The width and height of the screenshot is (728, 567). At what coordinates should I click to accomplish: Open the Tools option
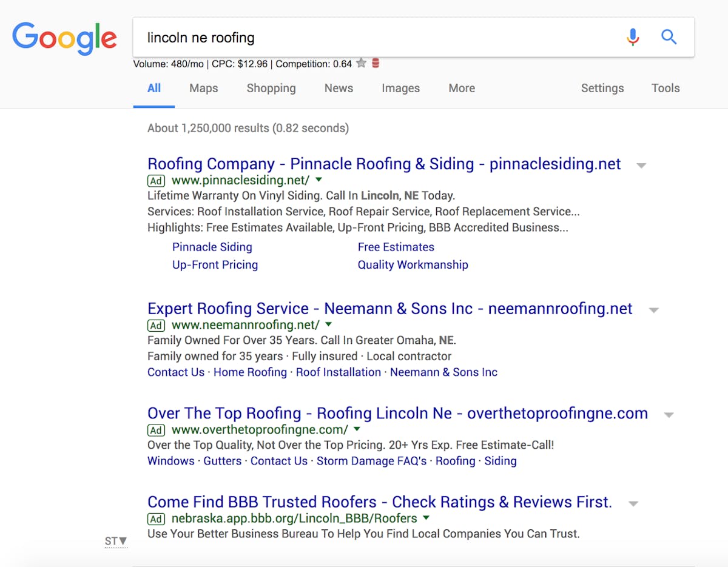666,88
